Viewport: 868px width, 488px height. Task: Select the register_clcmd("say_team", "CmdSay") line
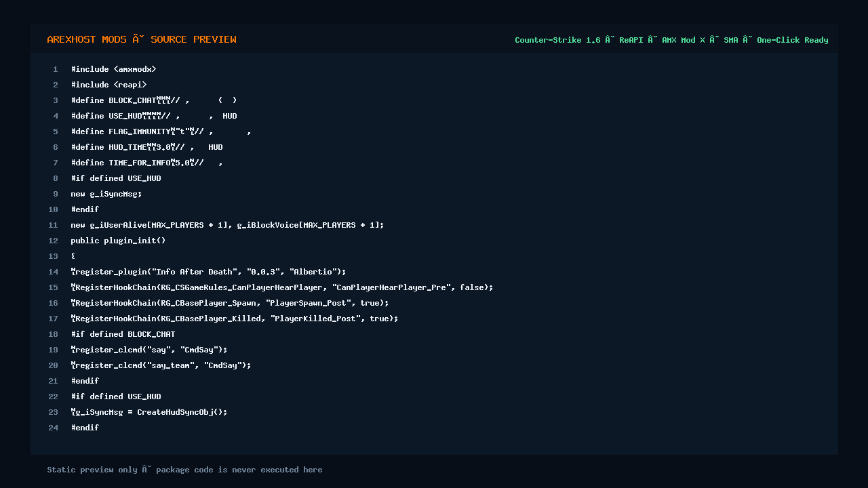(161, 365)
